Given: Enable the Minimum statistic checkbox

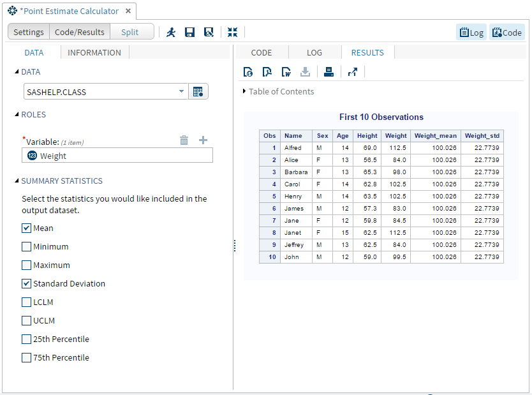Looking at the screenshot, I should (x=26, y=247).
